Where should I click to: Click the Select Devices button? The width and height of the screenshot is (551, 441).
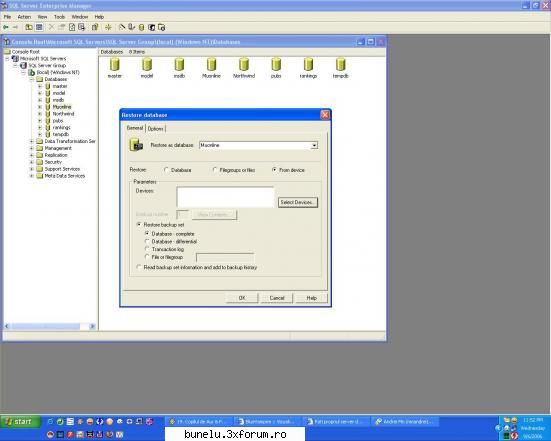298,202
